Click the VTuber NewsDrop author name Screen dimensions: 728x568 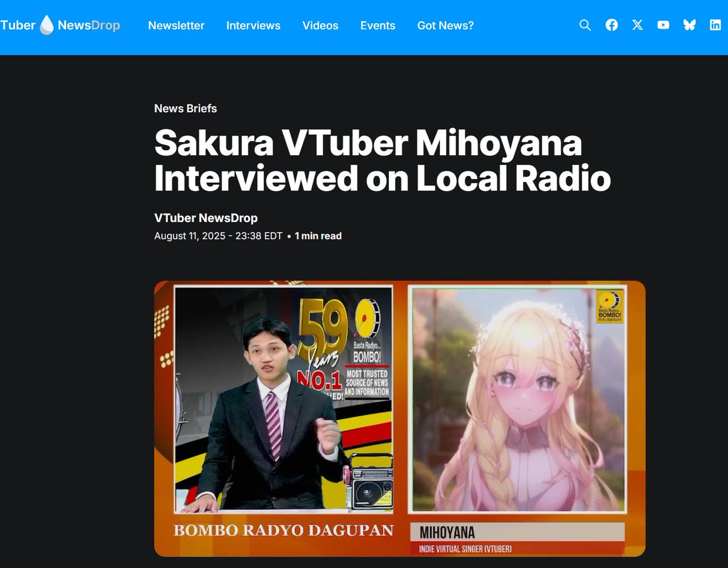point(206,218)
